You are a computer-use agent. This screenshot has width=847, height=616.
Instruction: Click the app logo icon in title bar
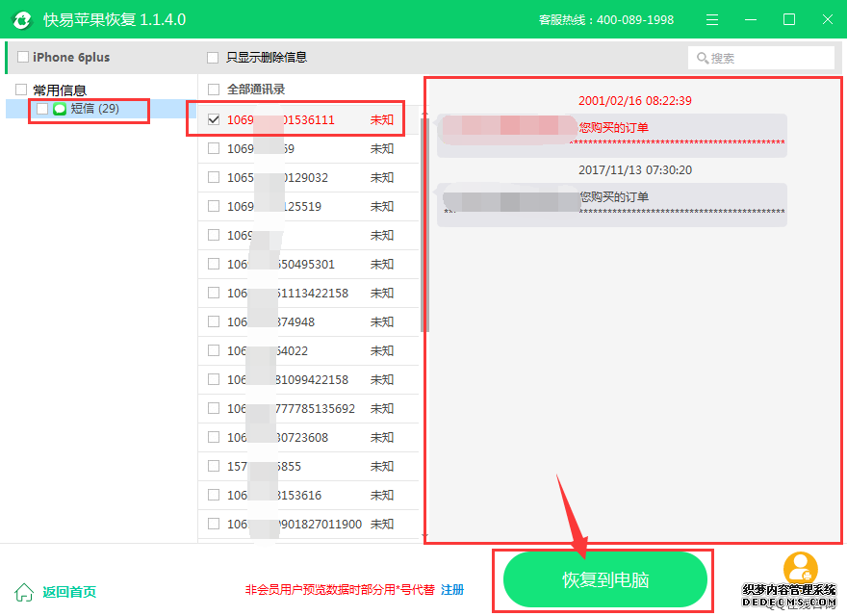(22, 20)
